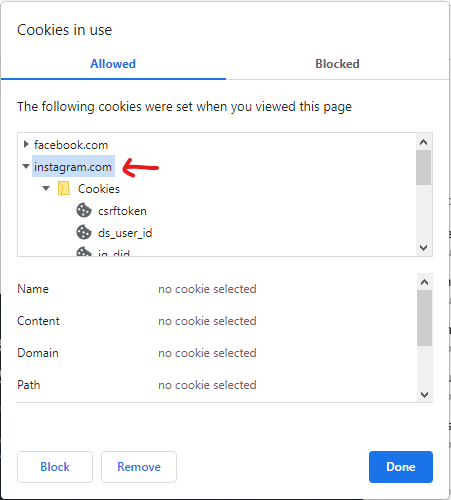This screenshot has width=451, height=500.
Task: Confirm with the Done button
Action: coord(401,467)
